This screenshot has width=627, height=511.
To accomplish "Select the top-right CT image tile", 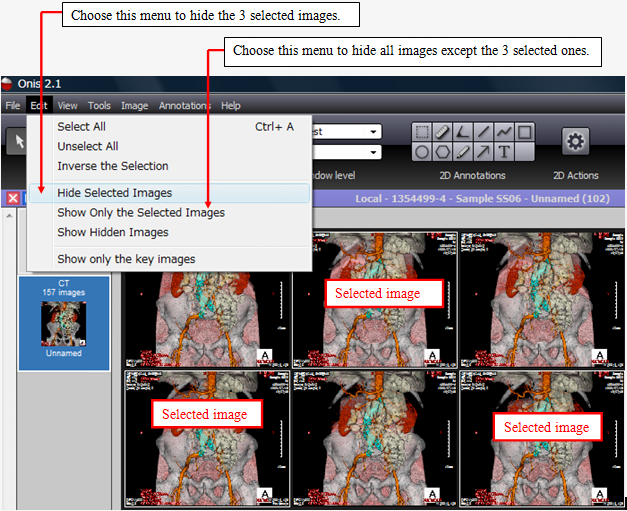I will coord(542,299).
